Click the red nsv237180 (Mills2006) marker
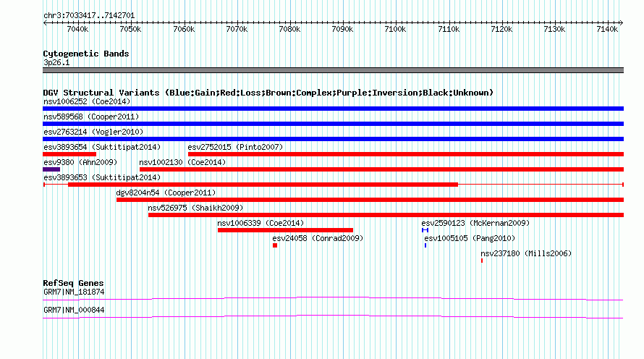 (x=482, y=261)
